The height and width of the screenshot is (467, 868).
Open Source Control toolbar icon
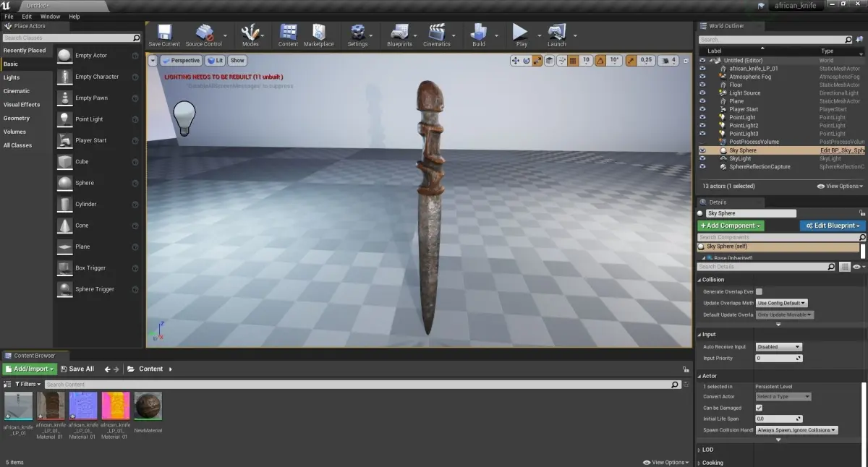[x=204, y=32]
